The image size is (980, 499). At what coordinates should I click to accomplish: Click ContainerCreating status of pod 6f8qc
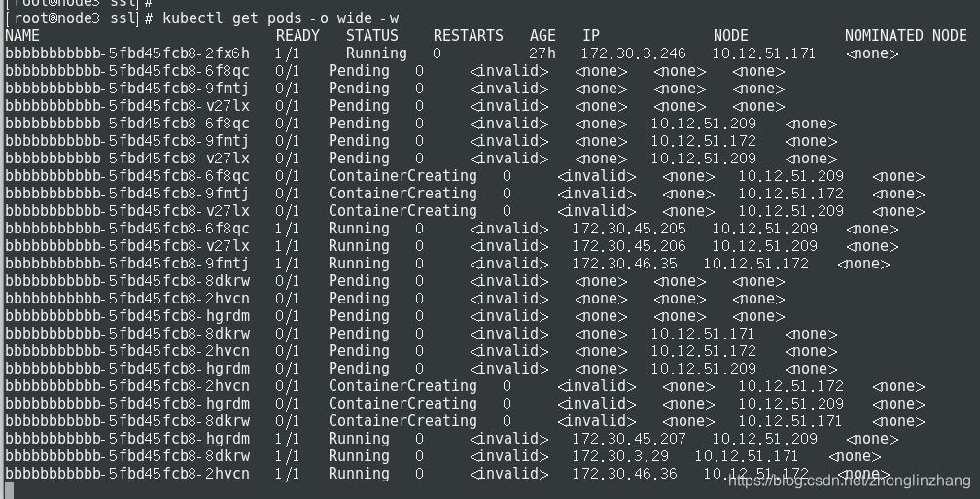[402, 176]
